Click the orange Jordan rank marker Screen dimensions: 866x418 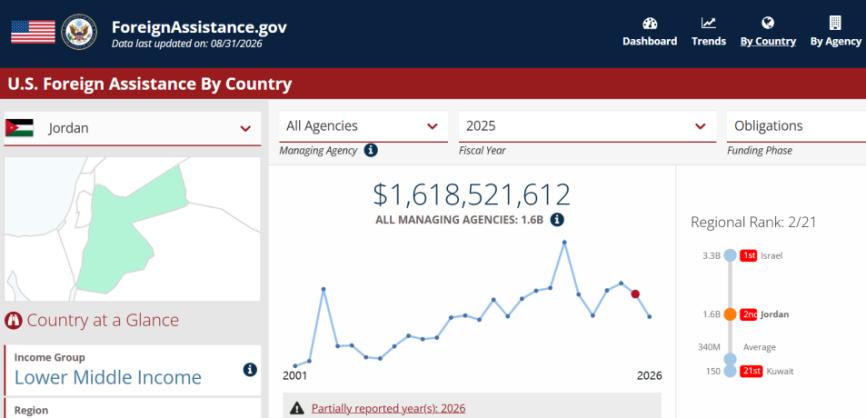click(x=730, y=314)
